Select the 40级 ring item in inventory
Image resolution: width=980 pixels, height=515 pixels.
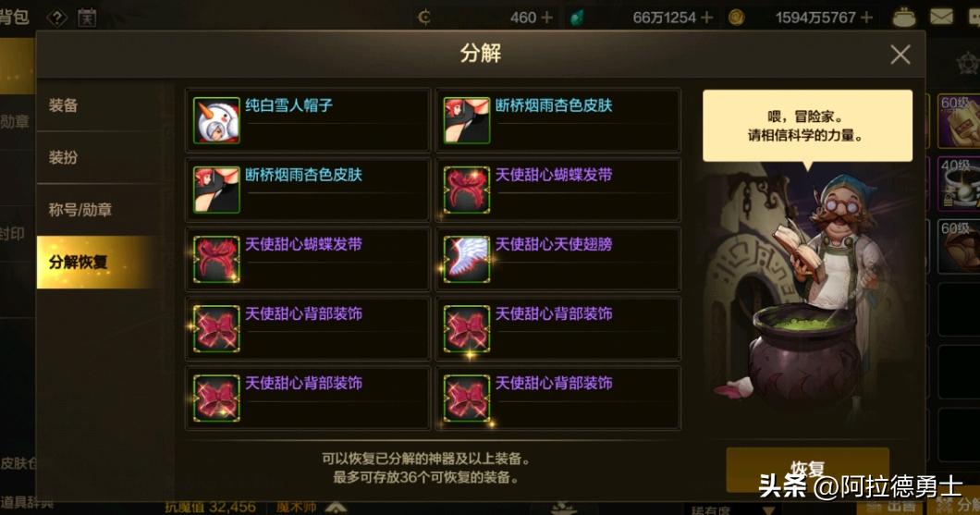click(960, 184)
